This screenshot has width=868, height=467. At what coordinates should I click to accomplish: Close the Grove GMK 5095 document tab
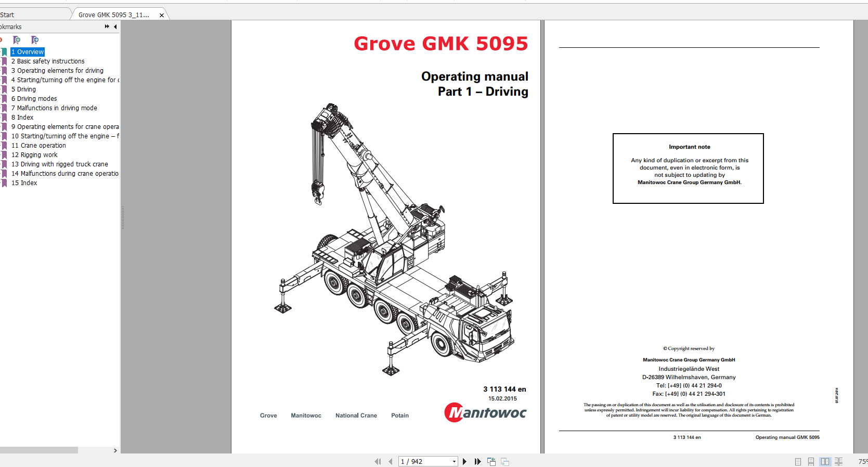tap(162, 15)
